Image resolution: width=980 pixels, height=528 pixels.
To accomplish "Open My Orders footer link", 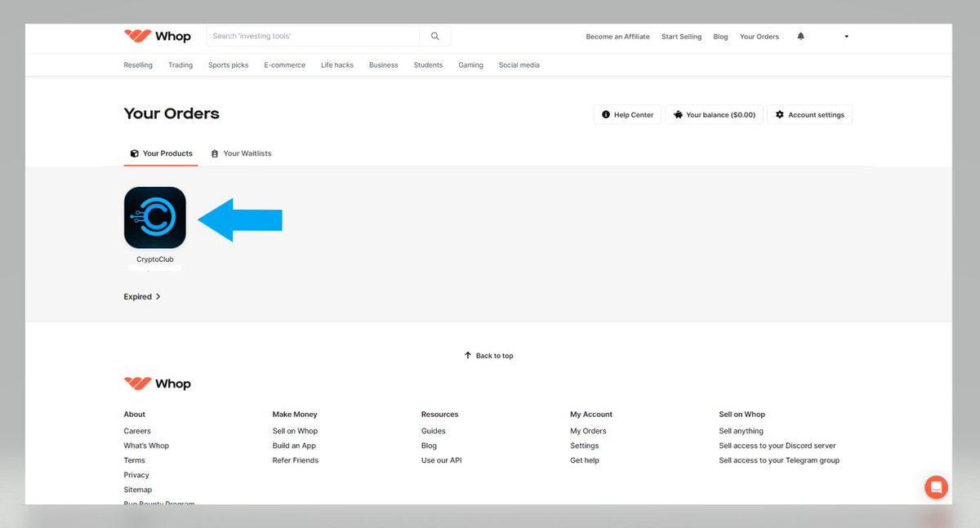I will click(x=588, y=431).
